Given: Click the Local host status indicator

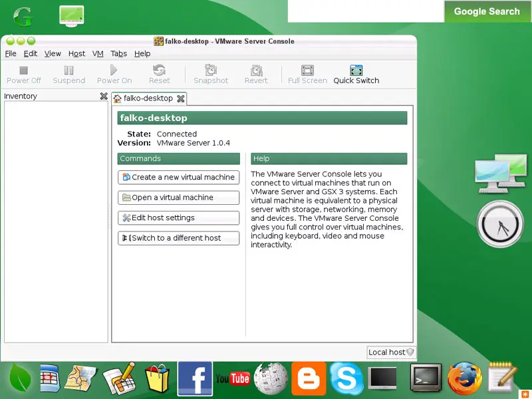Looking at the screenshot, I should point(391,352).
